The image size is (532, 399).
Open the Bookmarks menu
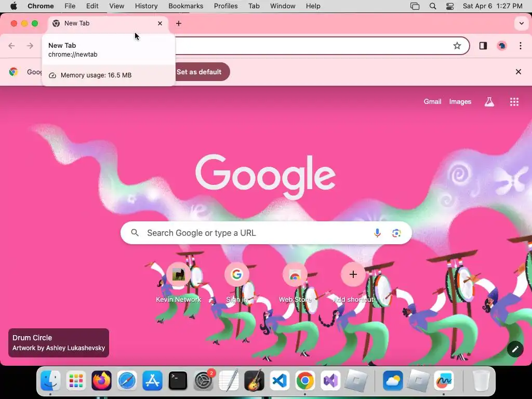click(x=185, y=6)
